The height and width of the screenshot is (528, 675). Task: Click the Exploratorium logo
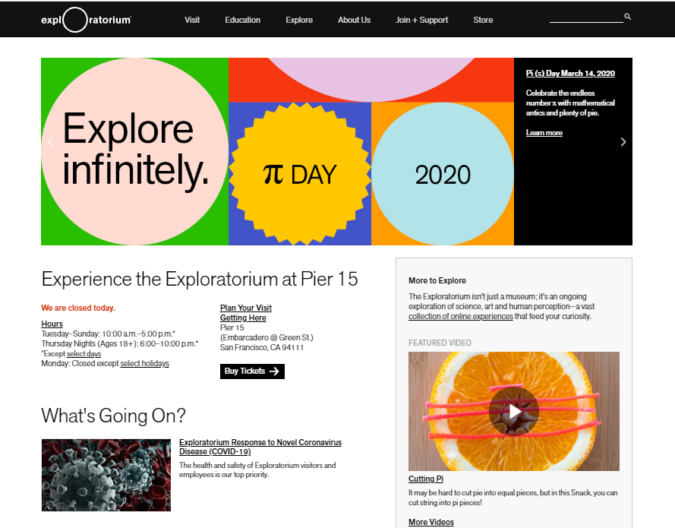[86, 20]
